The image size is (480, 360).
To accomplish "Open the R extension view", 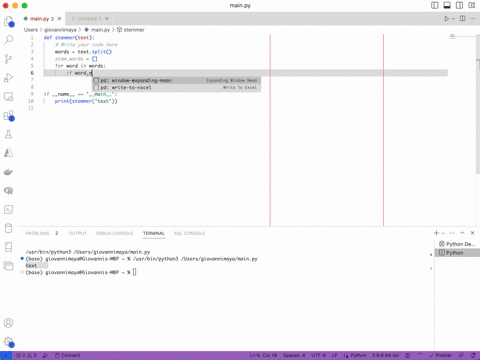I will 9,191.
